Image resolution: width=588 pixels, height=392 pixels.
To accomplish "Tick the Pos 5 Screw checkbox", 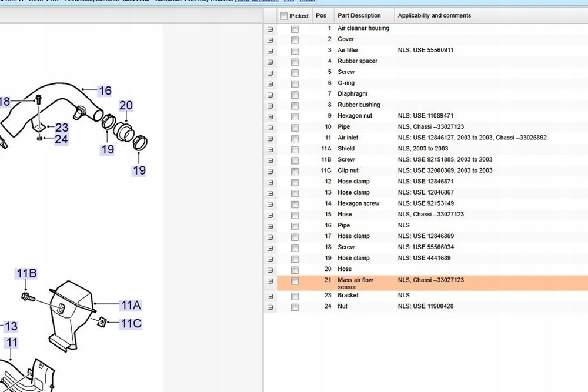I will point(295,73).
